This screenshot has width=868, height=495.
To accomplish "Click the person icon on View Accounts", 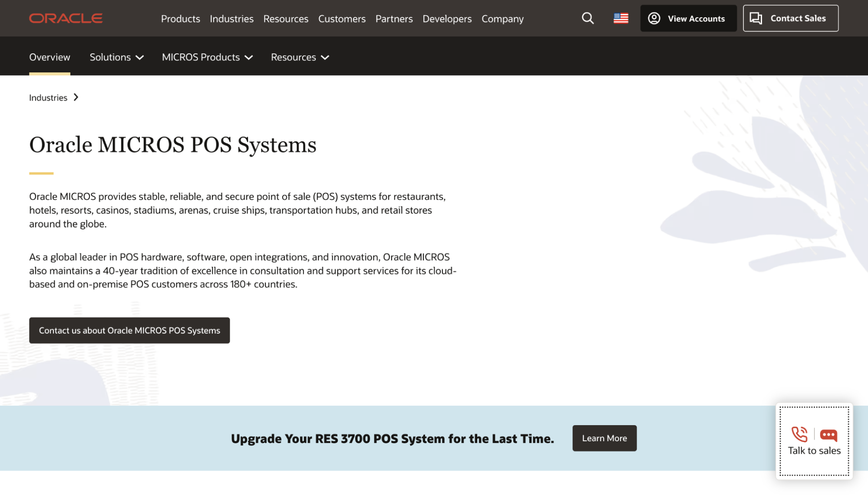I will pyautogui.click(x=653, y=18).
